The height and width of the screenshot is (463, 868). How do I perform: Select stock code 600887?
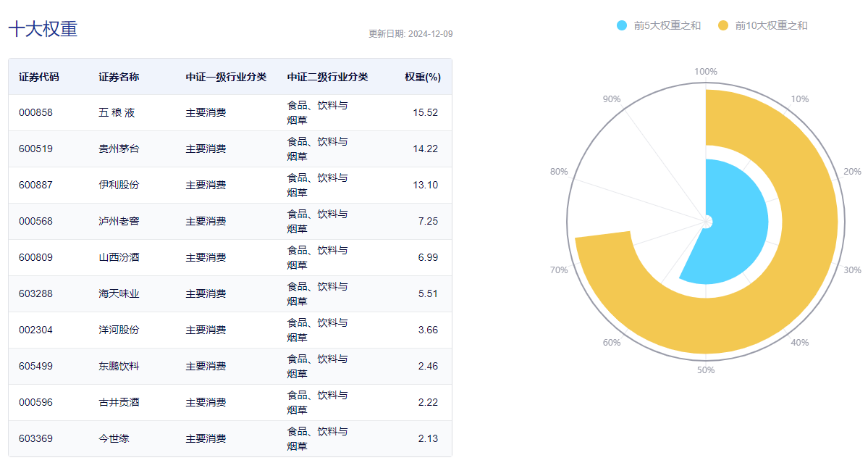(36, 185)
